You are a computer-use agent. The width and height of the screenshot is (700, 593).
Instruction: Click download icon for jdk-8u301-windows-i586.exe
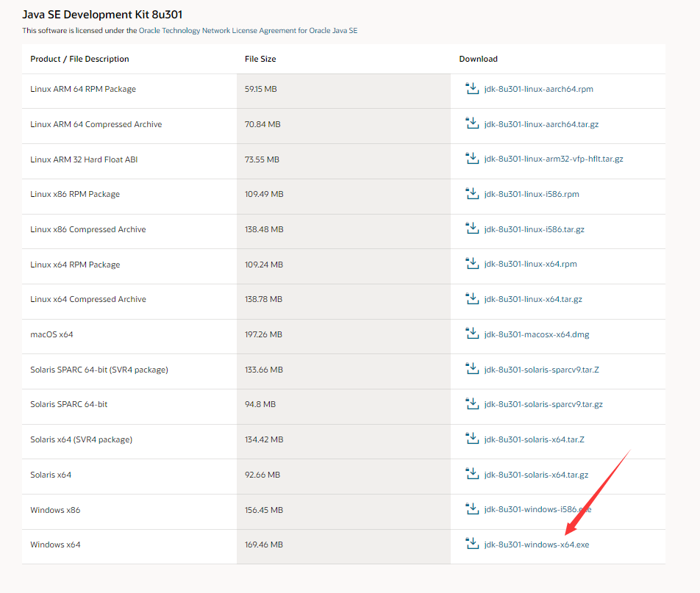click(472, 509)
